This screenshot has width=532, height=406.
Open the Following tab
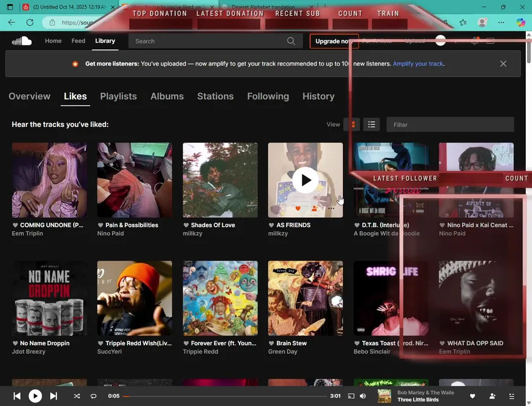[x=268, y=96]
